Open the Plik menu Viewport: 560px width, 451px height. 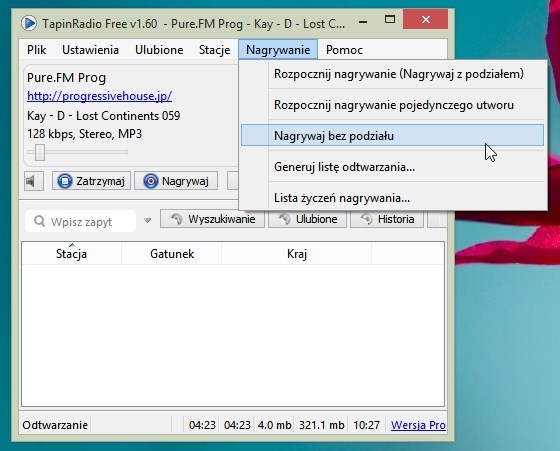point(36,50)
